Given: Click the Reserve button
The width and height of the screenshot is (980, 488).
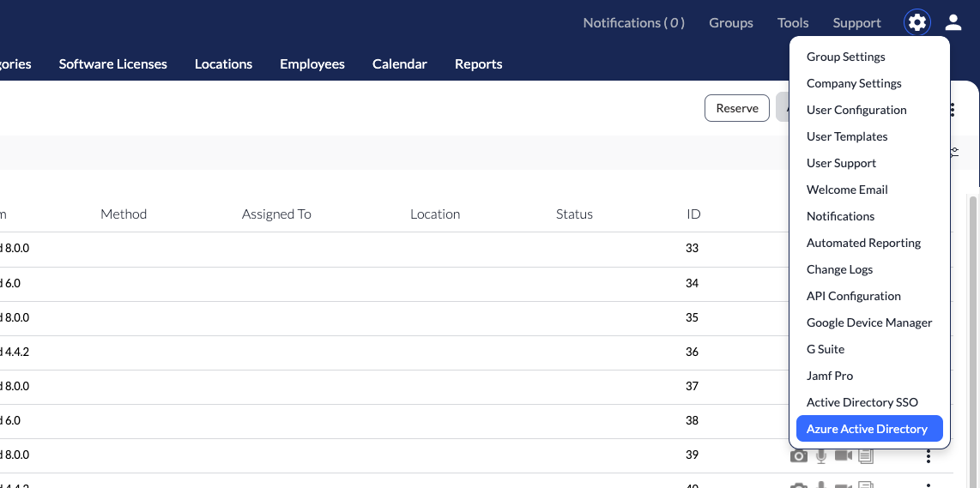Looking at the screenshot, I should click(737, 108).
